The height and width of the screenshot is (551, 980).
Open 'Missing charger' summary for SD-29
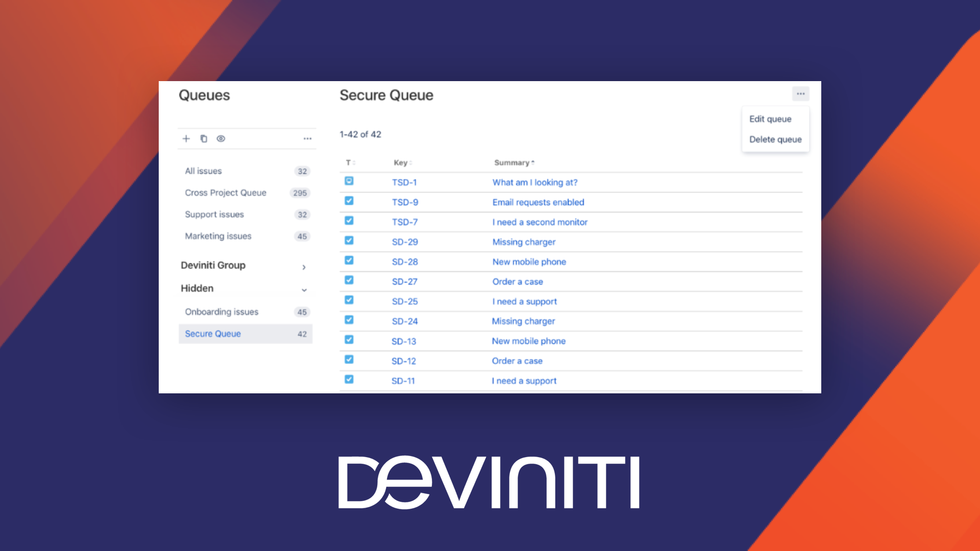point(524,242)
